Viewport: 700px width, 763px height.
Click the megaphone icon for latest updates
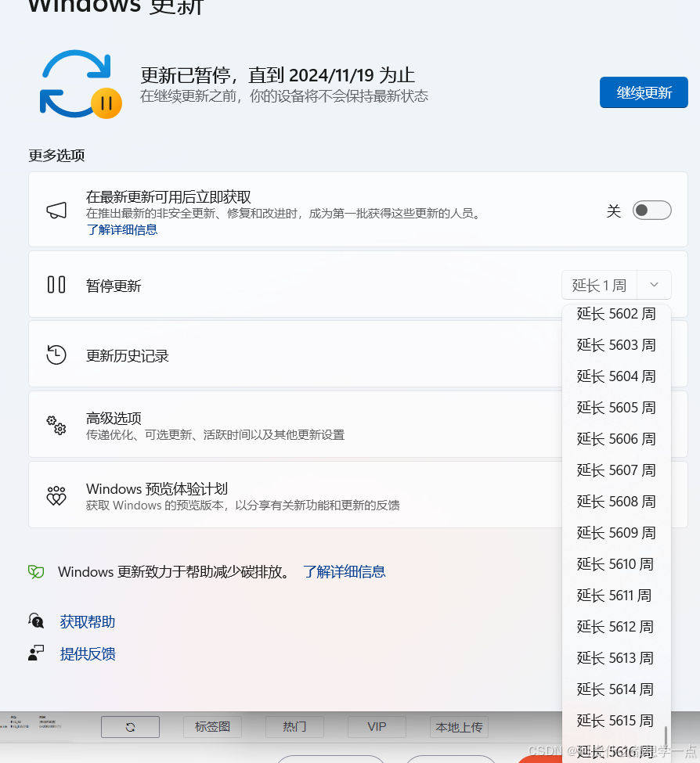point(56,211)
